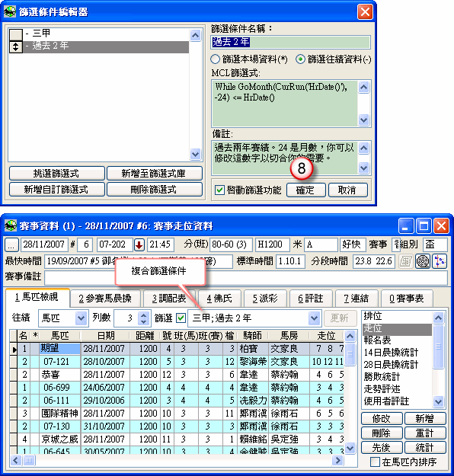Open the 往績 馬匹 dropdown

pos(81,318)
